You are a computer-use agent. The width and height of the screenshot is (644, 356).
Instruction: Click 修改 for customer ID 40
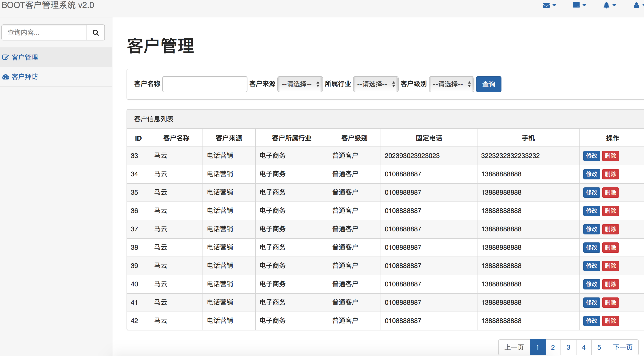coord(592,284)
